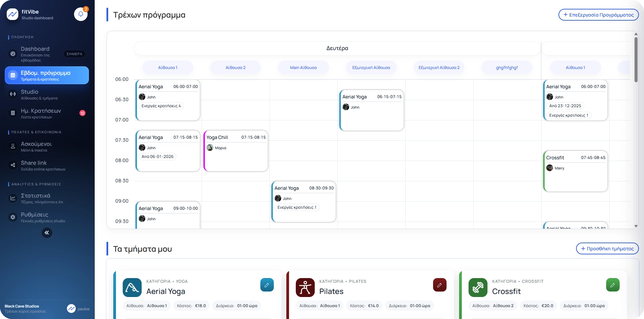Open the Yoga Chill event card with Μαρια
Image resolution: width=644 pixels, height=319 pixels.
[236, 151]
